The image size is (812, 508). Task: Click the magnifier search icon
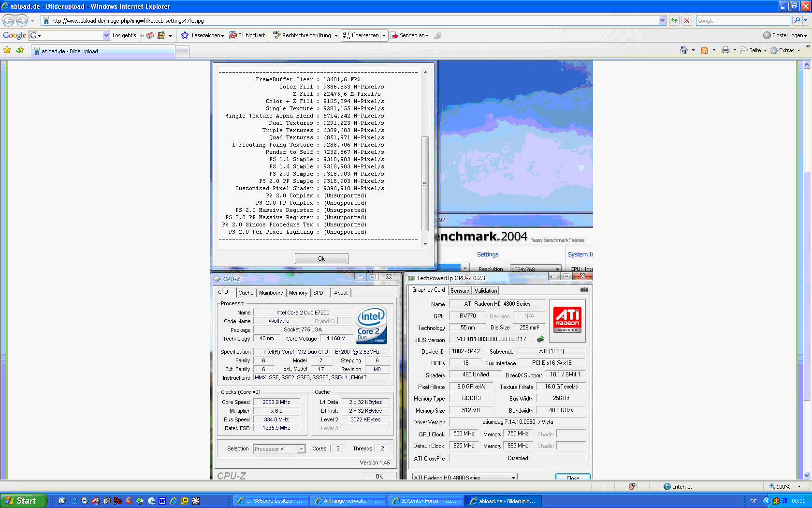(797, 20)
